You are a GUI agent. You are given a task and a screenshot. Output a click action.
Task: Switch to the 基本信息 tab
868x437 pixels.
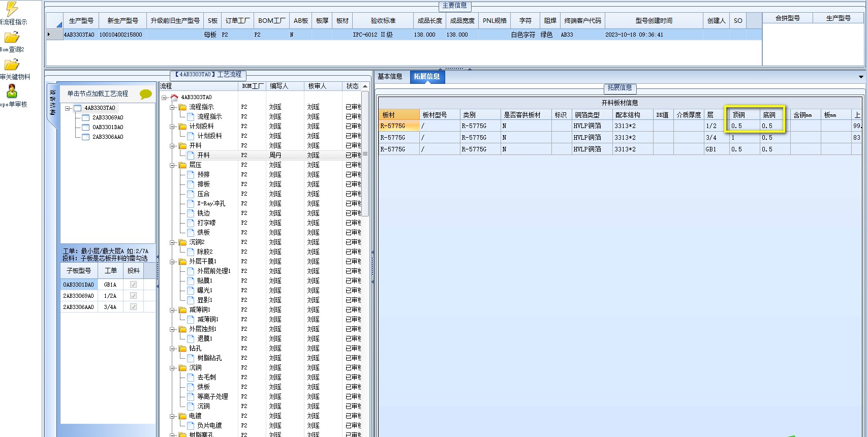pos(390,77)
